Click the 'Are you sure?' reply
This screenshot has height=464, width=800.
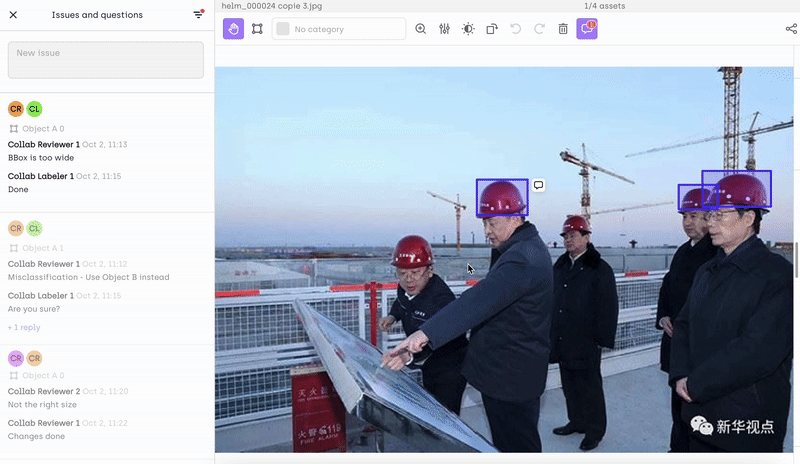(34, 309)
